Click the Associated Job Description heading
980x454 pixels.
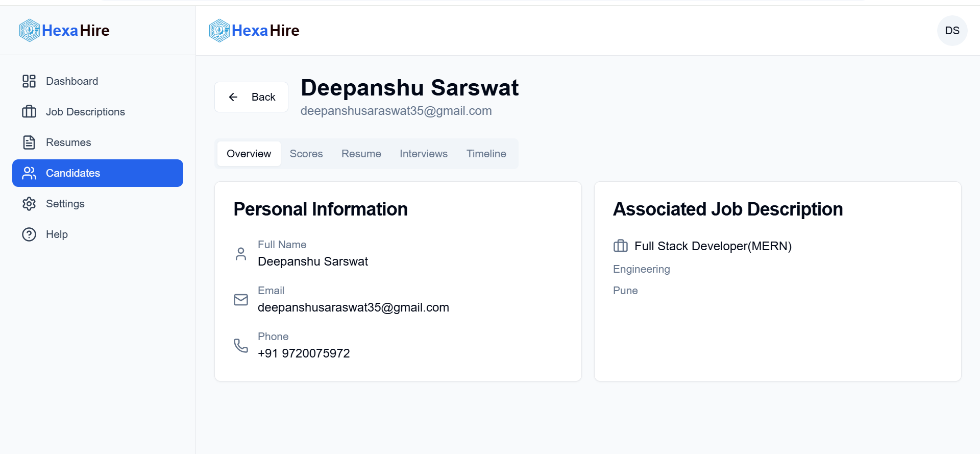coord(728,209)
